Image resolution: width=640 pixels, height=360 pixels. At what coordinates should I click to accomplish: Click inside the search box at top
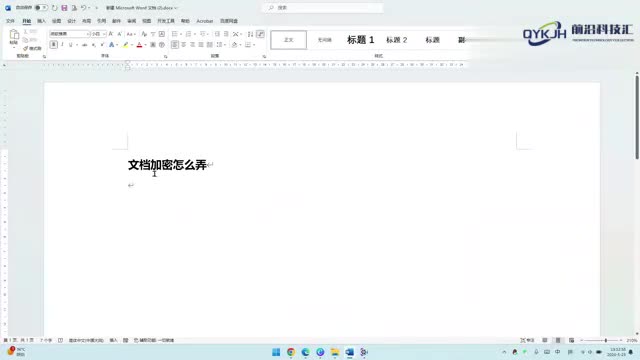point(323,8)
